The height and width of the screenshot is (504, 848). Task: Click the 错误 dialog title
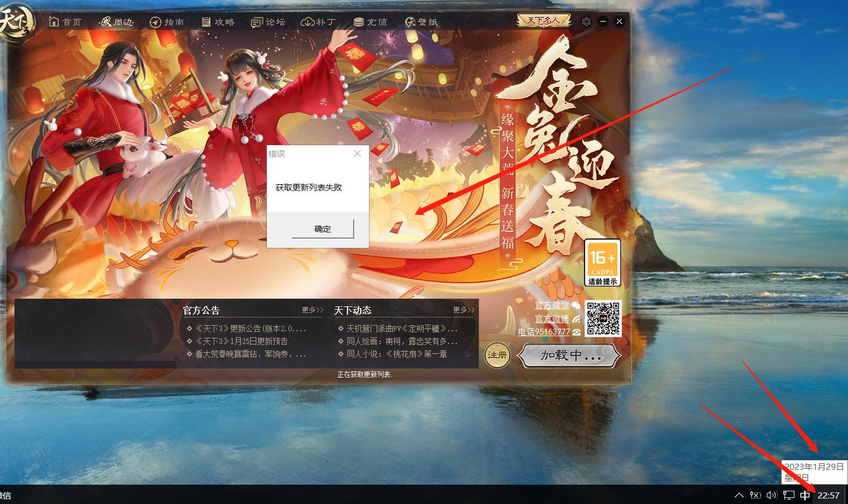point(277,153)
